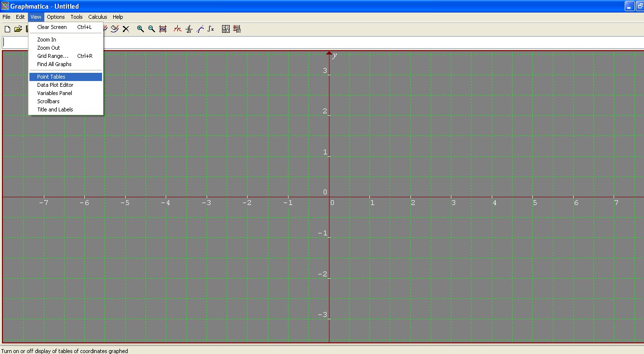Click the Integrate toolbar icon
644x354 pixels.
(x=211, y=29)
